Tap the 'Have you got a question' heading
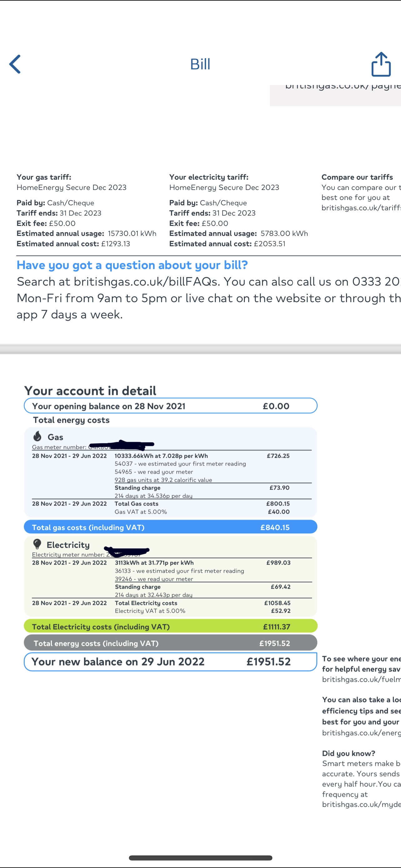Viewport: 401px width, 868px height. (x=132, y=265)
